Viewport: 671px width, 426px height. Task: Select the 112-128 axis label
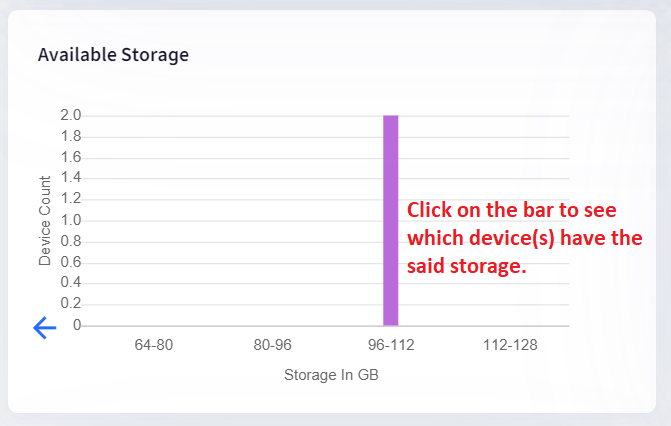[510, 345]
